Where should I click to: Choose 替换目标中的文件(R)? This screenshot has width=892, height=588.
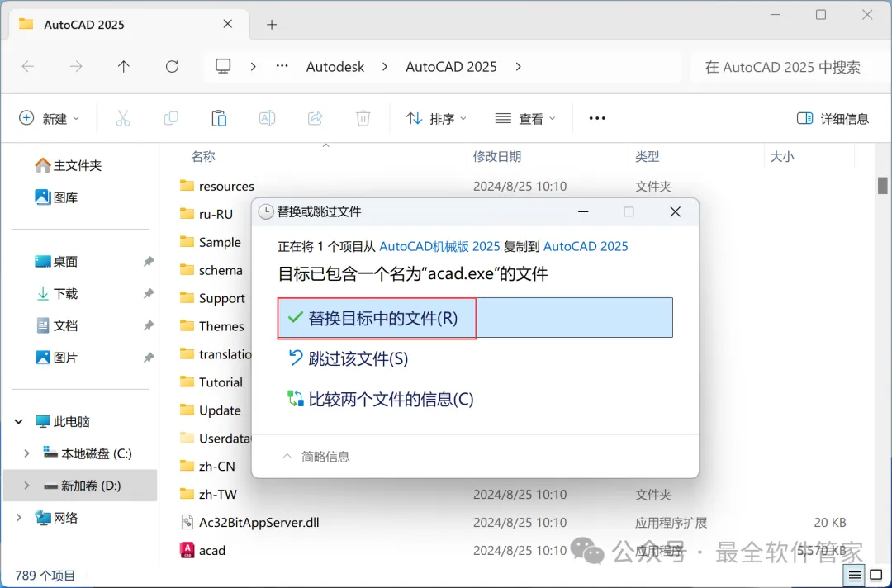click(475, 318)
